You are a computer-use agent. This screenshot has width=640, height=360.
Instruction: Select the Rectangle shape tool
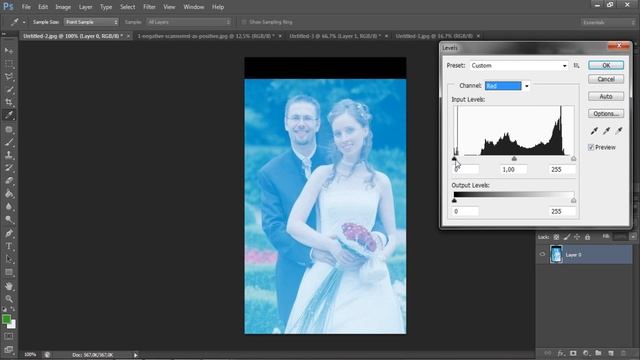(9, 272)
